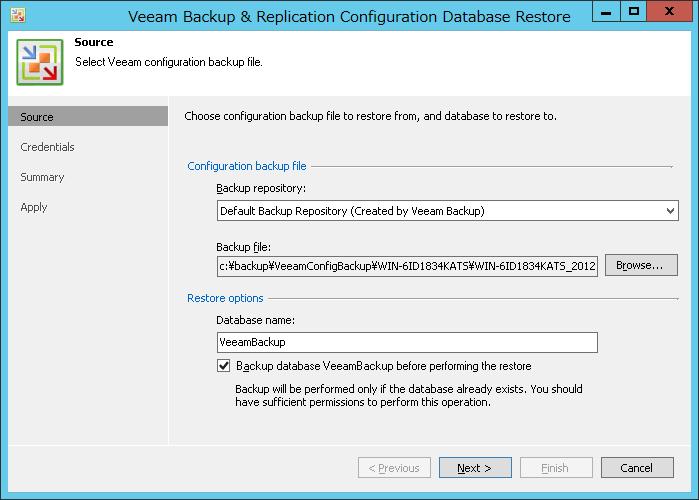
Task: Select the Default Backup Repository combo box
Action: (x=448, y=211)
